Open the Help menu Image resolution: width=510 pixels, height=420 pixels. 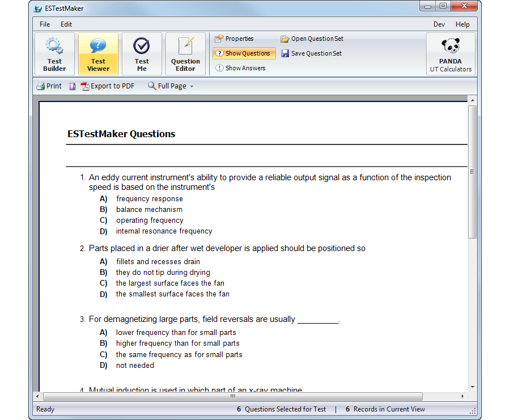462,24
